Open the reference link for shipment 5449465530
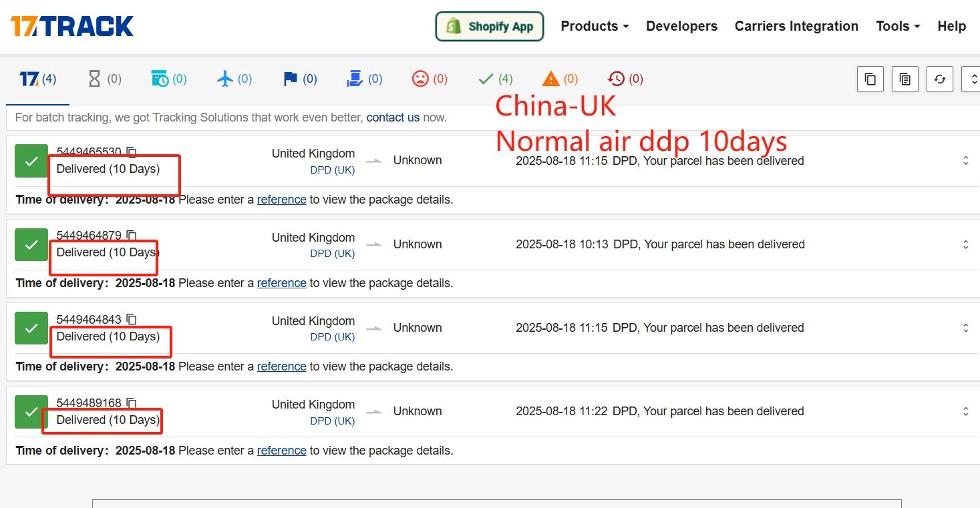 tap(281, 199)
